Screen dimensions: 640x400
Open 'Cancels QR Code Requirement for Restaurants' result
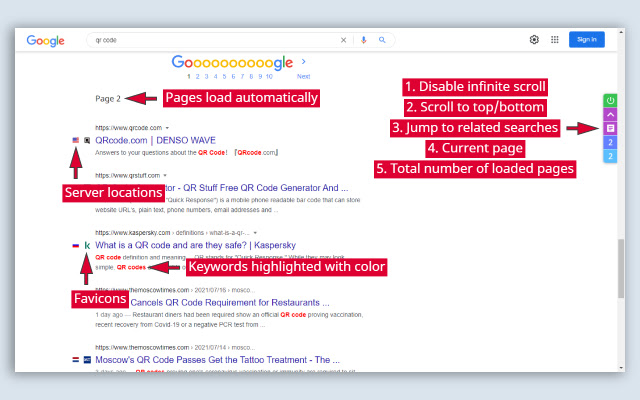[x=230, y=303]
